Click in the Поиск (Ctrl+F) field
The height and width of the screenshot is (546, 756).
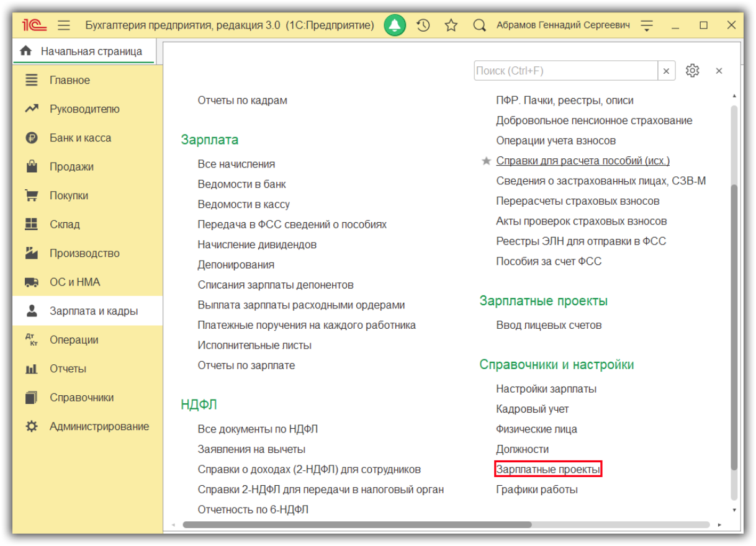[565, 71]
